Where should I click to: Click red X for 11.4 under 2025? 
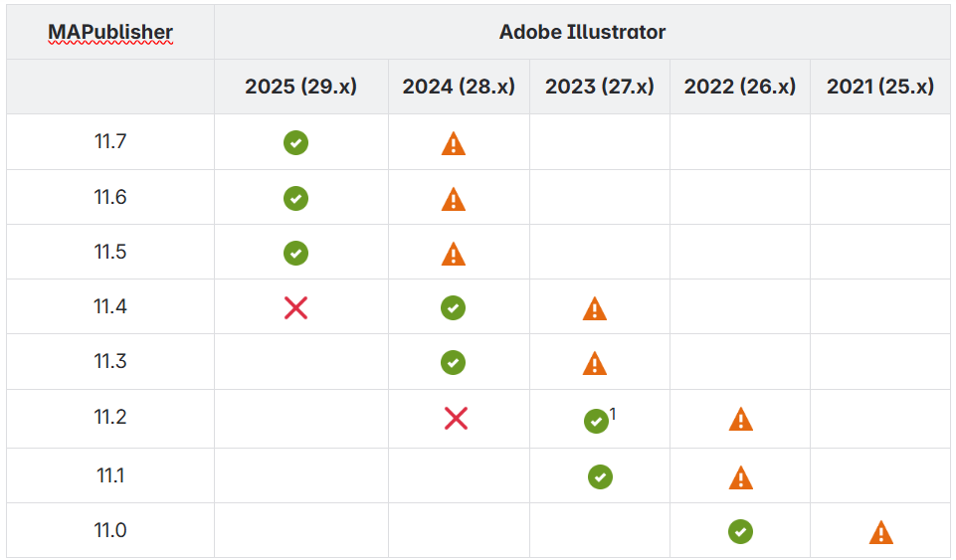coord(295,307)
